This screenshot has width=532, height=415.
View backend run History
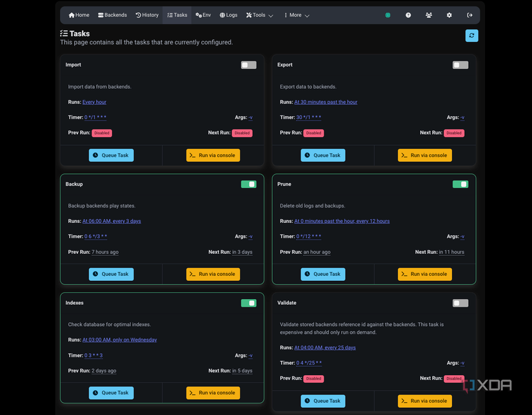[147, 14]
